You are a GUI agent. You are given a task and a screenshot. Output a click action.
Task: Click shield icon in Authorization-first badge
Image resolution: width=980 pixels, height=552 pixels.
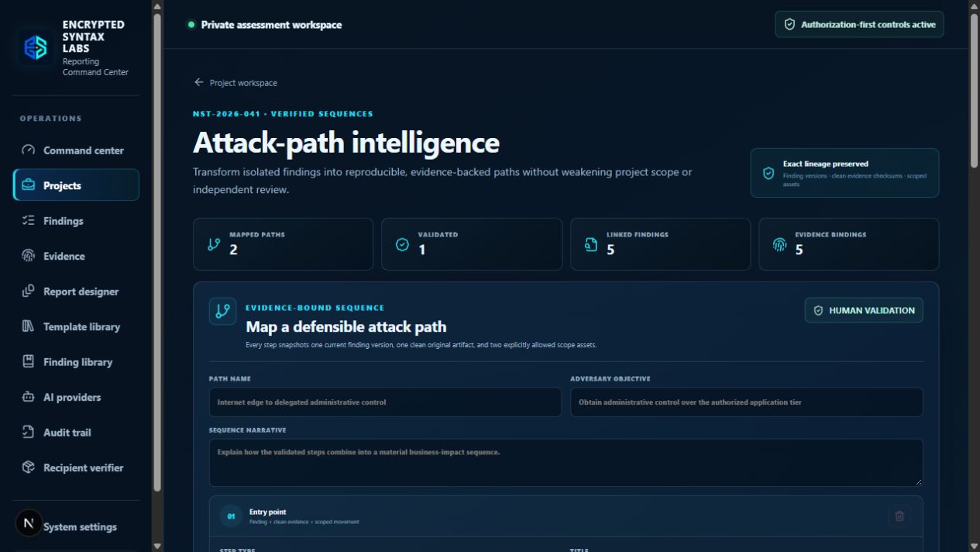coord(789,24)
